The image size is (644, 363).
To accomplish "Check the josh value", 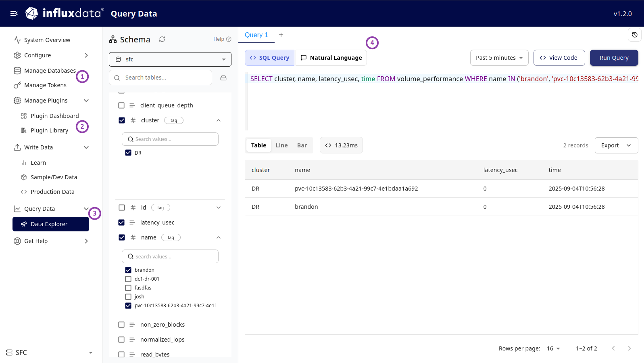I will [x=128, y=297].
